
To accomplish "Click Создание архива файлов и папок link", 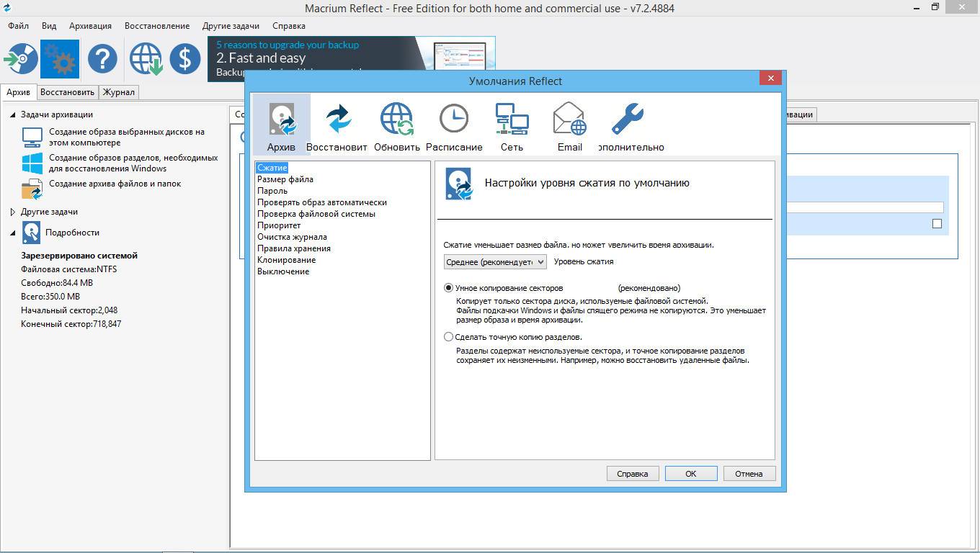I will [115, 184].
